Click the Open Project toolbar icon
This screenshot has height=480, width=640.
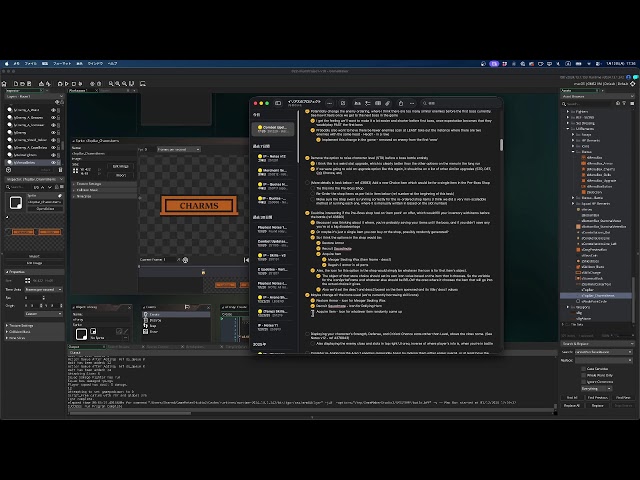22,84
